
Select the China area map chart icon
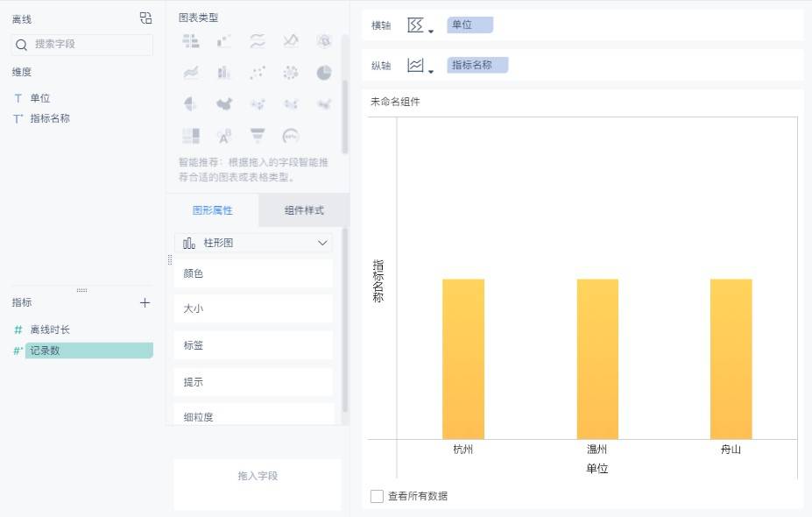223,103
